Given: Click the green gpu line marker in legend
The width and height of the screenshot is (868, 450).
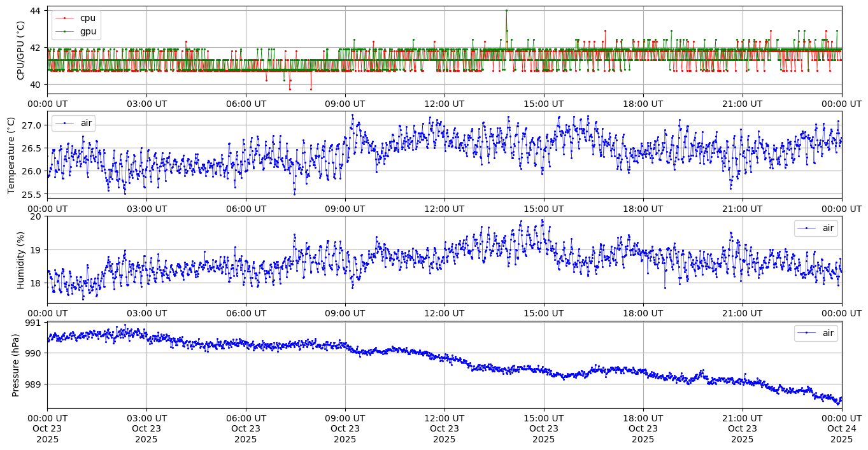Looking at the screenshot, I should [65, 31].
